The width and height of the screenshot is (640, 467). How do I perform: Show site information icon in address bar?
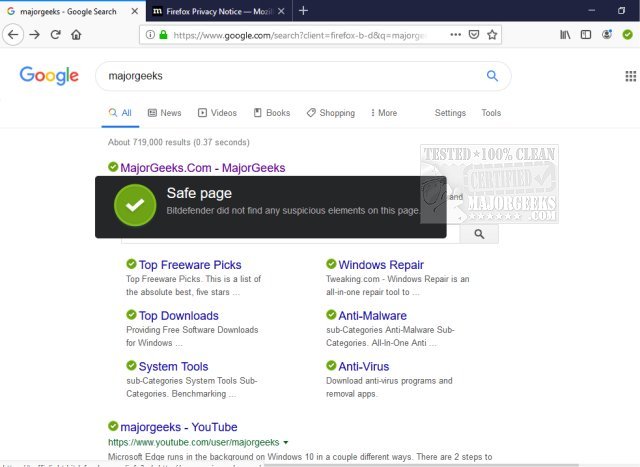(150, 35)
